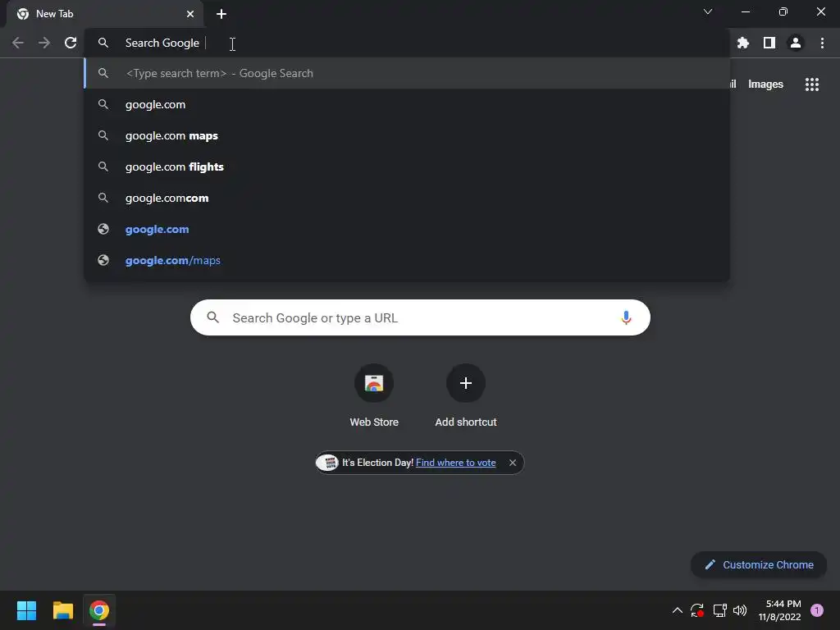Dismiss the Election Day notice with X
Screen dimensions: 840x630
coord(513,463)
